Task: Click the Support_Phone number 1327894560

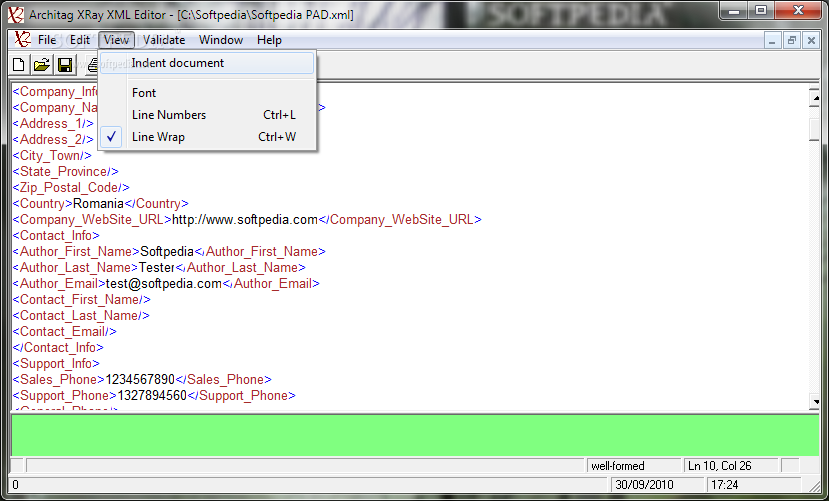Action: (152, 395)
